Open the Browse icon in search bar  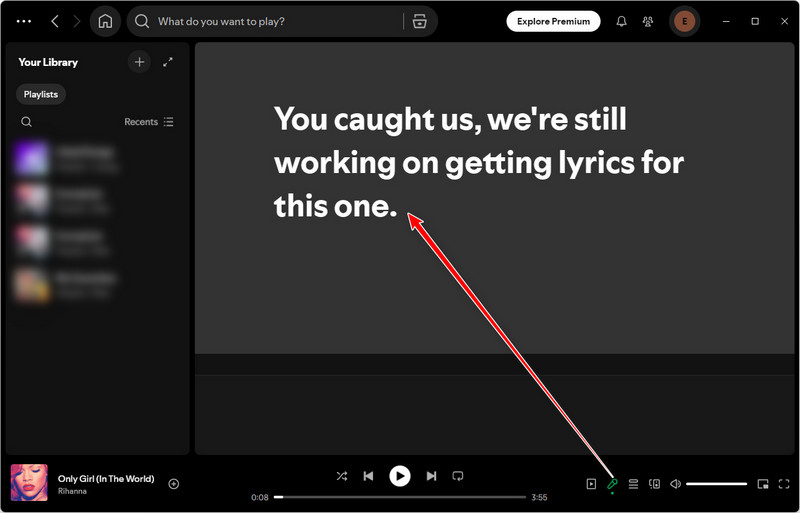420,21
